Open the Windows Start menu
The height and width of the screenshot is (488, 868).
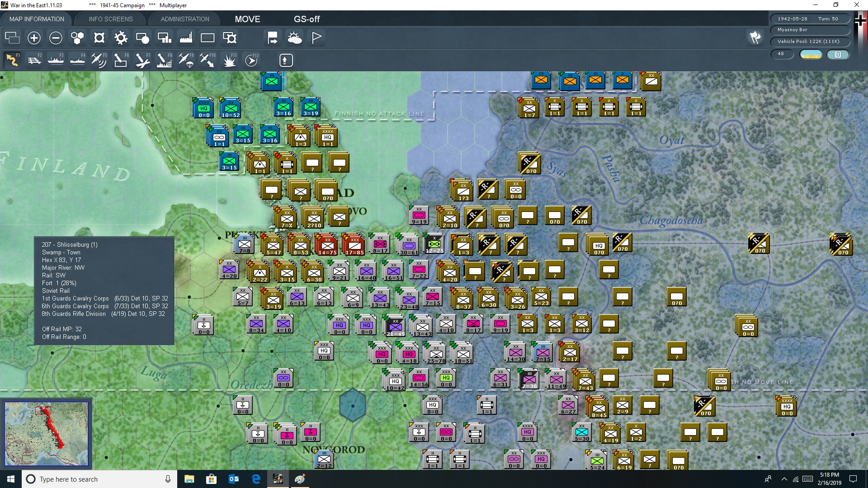[x=11, y=479]
